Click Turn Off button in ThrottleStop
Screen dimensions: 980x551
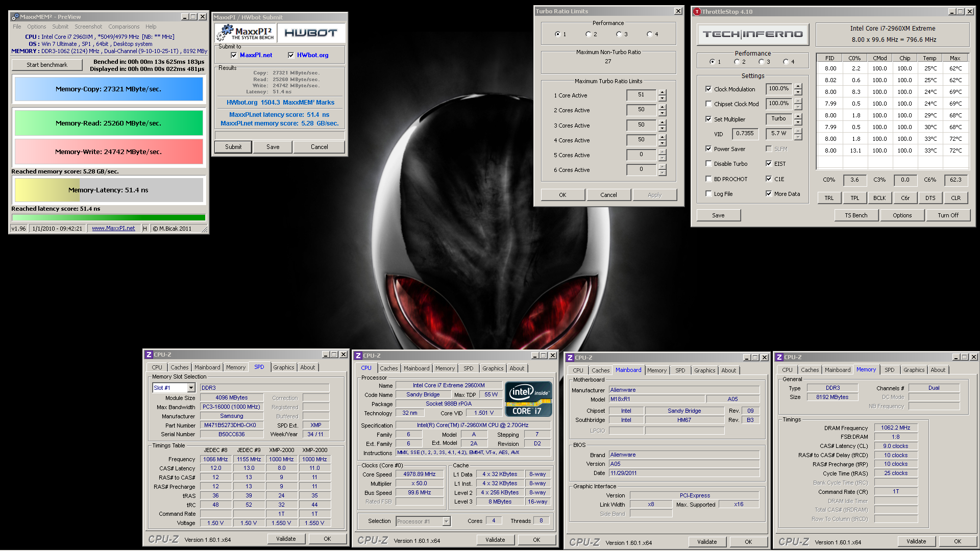948,215
